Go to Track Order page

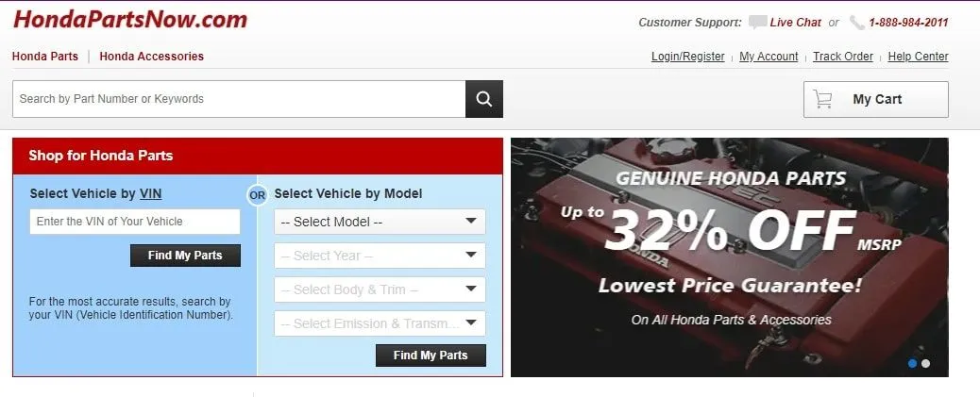point(842,57)
